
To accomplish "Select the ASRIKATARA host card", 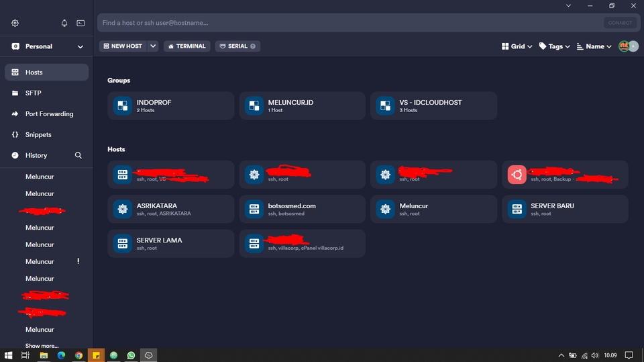I will tap(171, 209).
